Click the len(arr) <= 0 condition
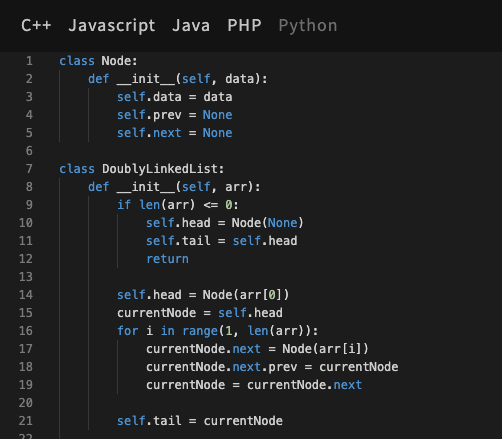 click(186, 205)
